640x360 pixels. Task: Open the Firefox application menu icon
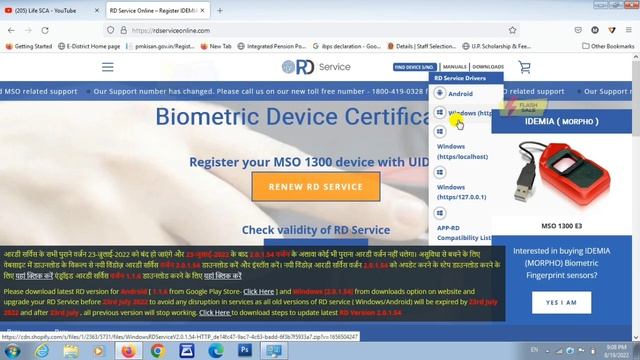pyautogui.click(x=629, y=30)
